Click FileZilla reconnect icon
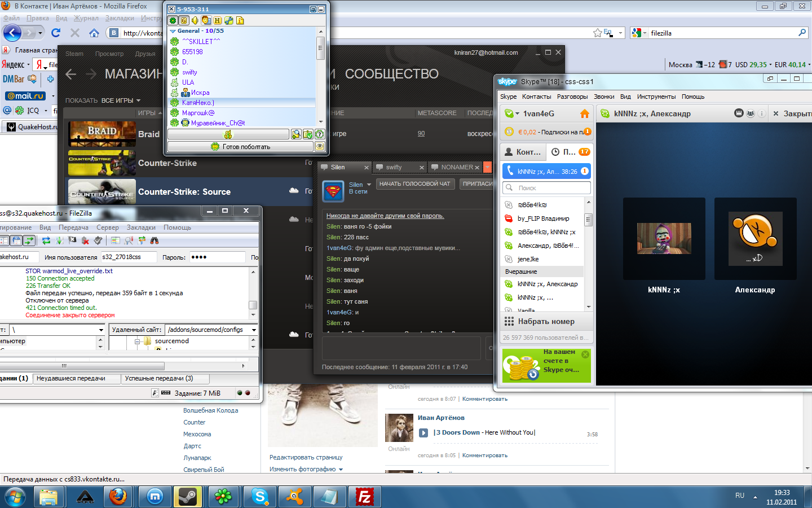812x508 pixels. [98, 240]
